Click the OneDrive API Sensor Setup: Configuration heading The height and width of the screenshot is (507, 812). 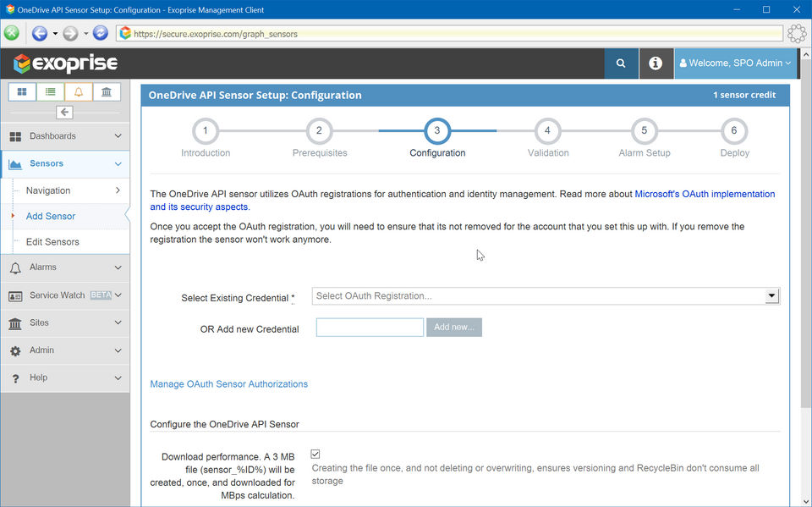(255, 95)
